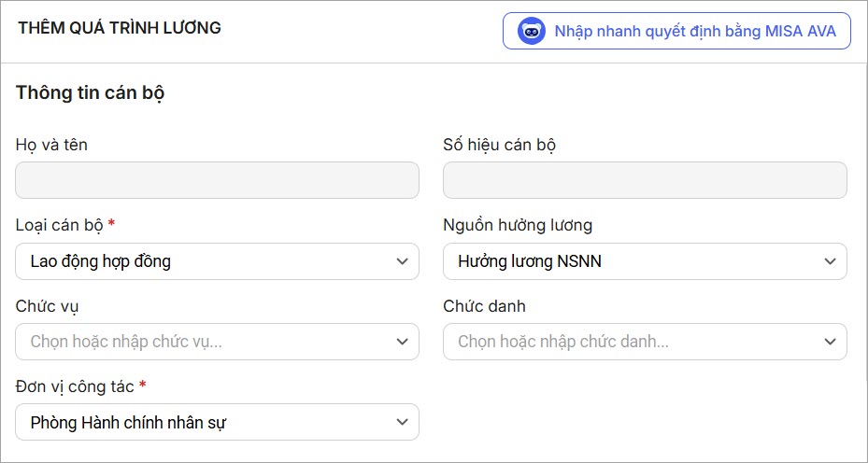Click the "Loại cán bộ" field label
Viewport: 868px width, 463px height.
(60, 225)
